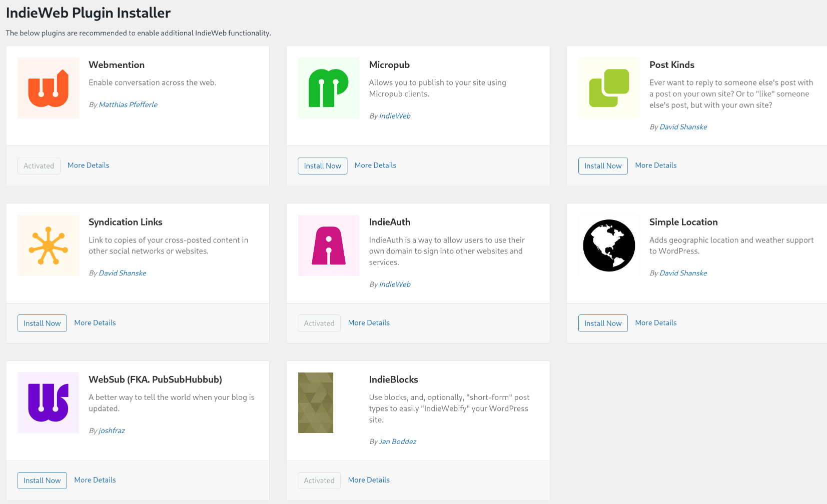Click the pink IndieAuth plugin icon
This screenshot has height=504, width=827.
point(328,245)
